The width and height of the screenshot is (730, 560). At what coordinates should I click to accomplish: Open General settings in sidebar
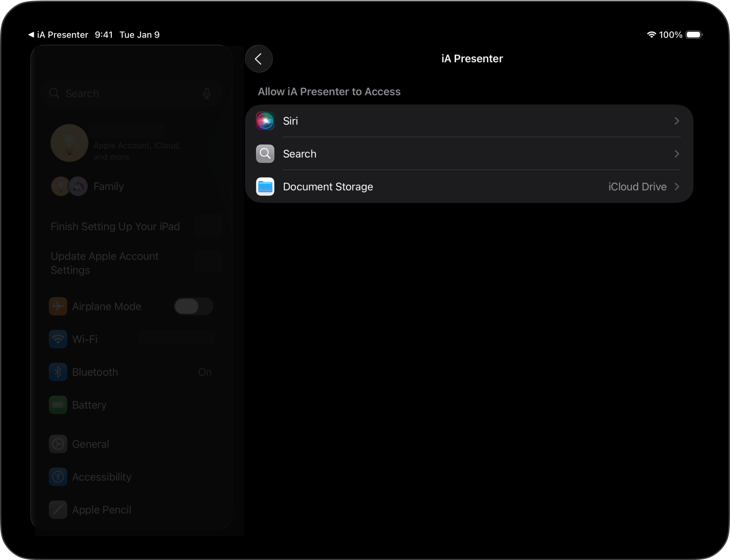[91, 444]
